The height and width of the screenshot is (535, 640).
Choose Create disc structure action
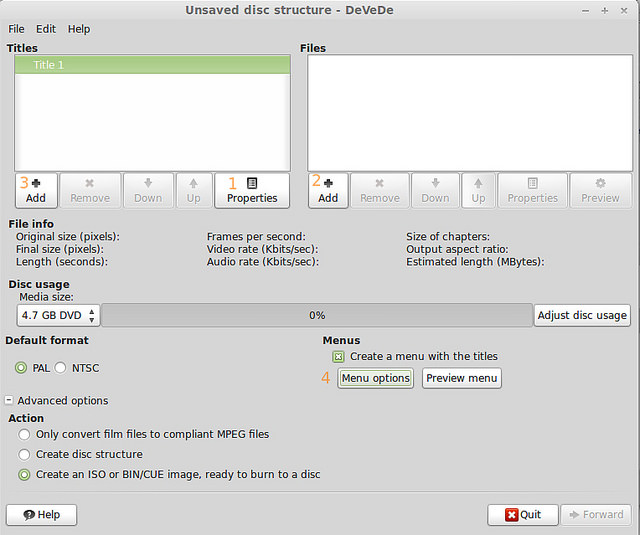(x=25, y=454)
